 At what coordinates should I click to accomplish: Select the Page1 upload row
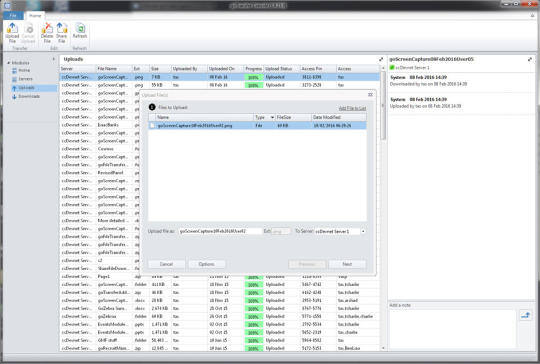pos(220,277)
